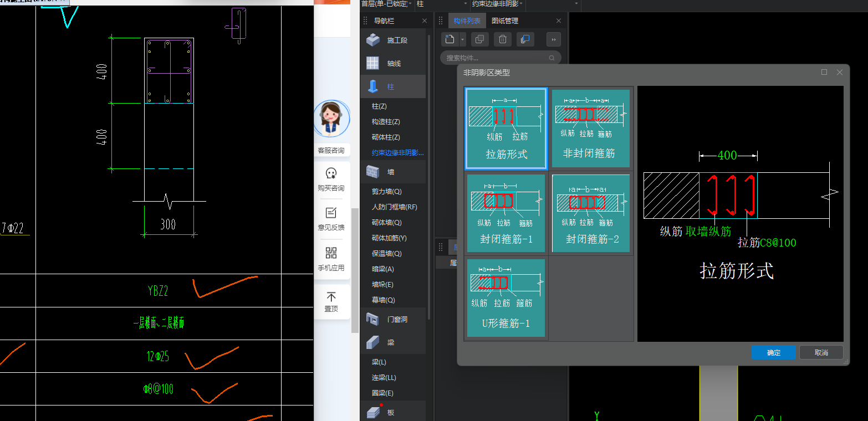Select 构造柱(Z) in navigation tree
Viewport: 868px width, 421px height.
pyautogui.click(x=386, y=121)
